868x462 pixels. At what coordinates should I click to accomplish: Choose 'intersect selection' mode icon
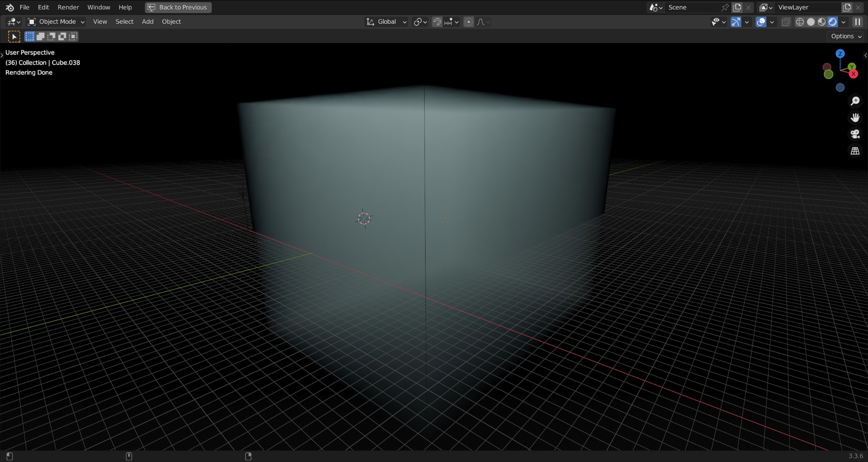tap(73, 36)
